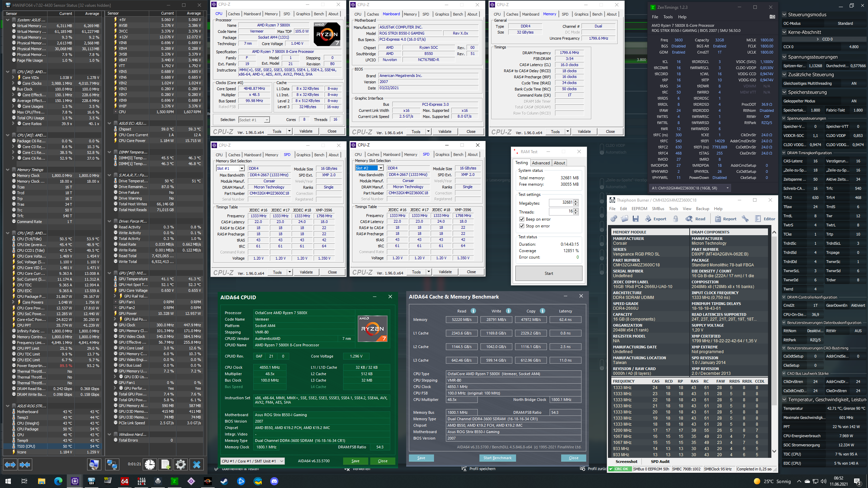The height and width of the screenshot is (488, 868).
Task: Click Start button in RAM Test
Action: 549,273
